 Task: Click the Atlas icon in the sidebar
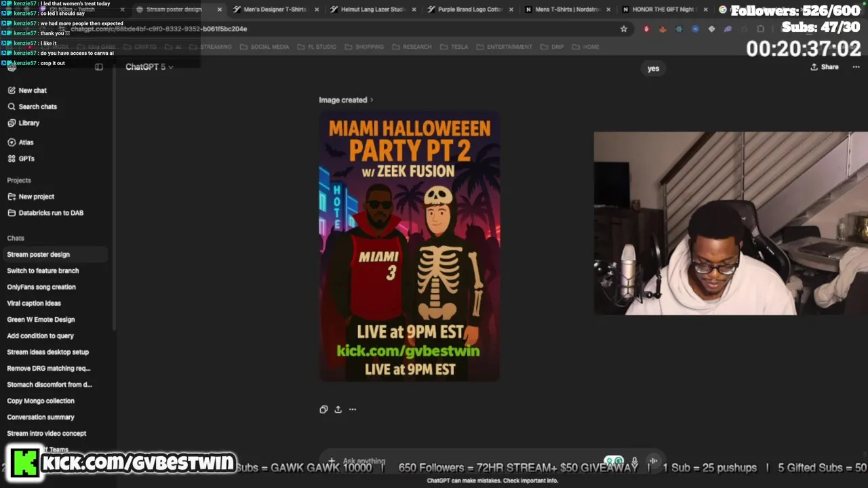(x=12, y=142)
